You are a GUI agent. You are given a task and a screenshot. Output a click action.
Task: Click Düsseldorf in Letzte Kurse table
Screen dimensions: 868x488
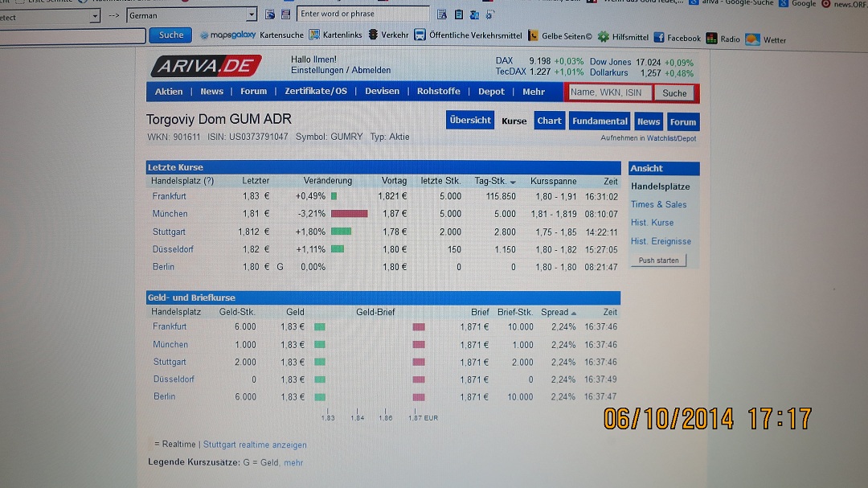click(x=173, y=249)
